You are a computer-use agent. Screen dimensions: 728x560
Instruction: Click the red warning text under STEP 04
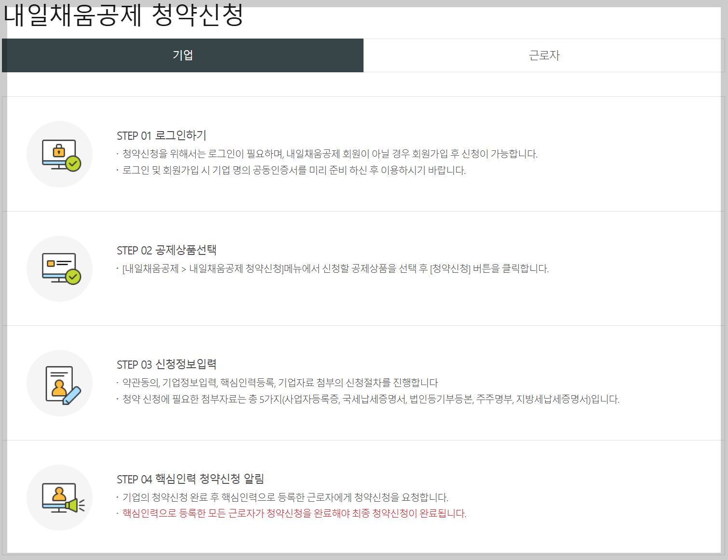coord(292,514)
